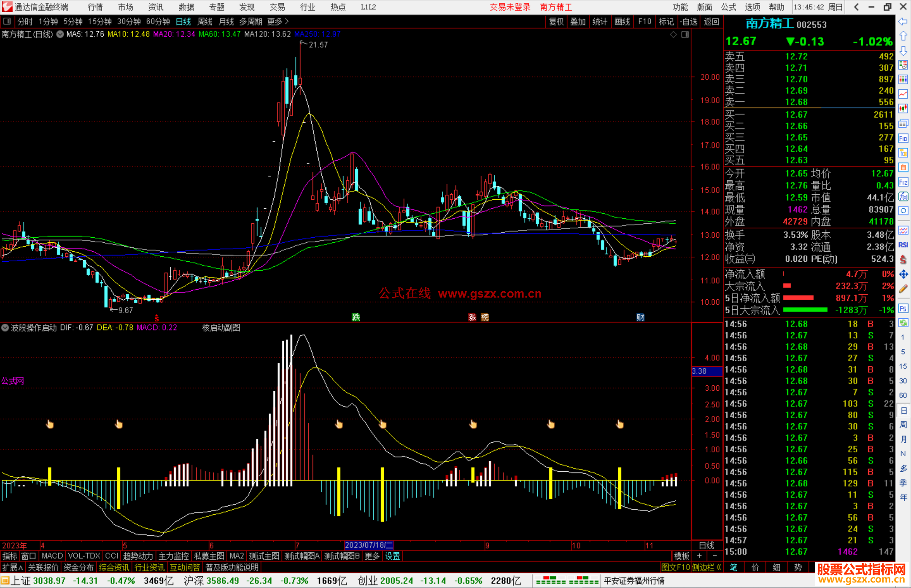Click the 复权 button
The height and width of the screenshot is (588, 911).
pos(556,21)
